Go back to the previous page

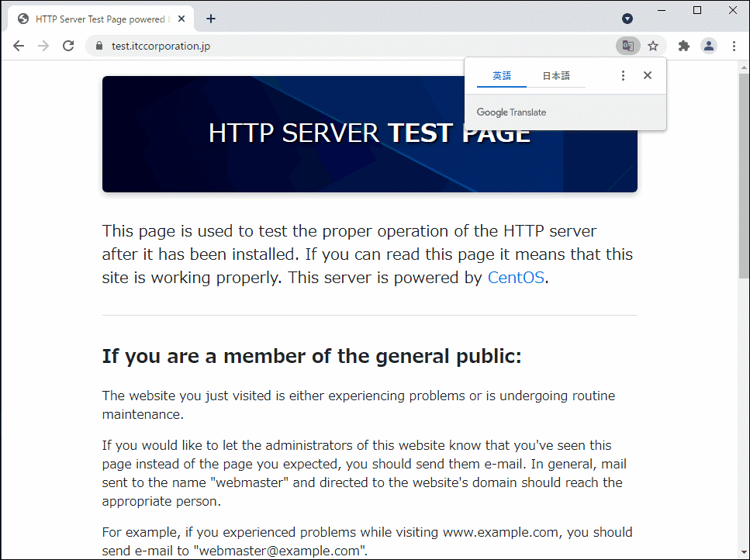[19, 46]
